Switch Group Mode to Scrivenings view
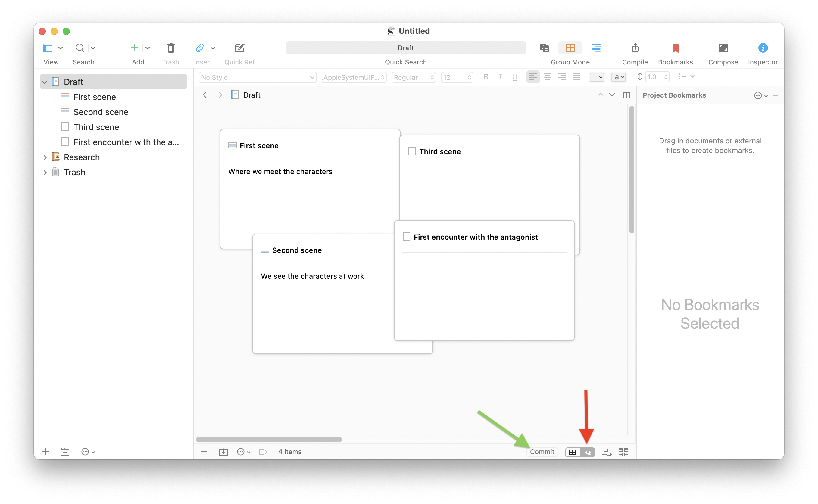818x504 pixels. 544,48
